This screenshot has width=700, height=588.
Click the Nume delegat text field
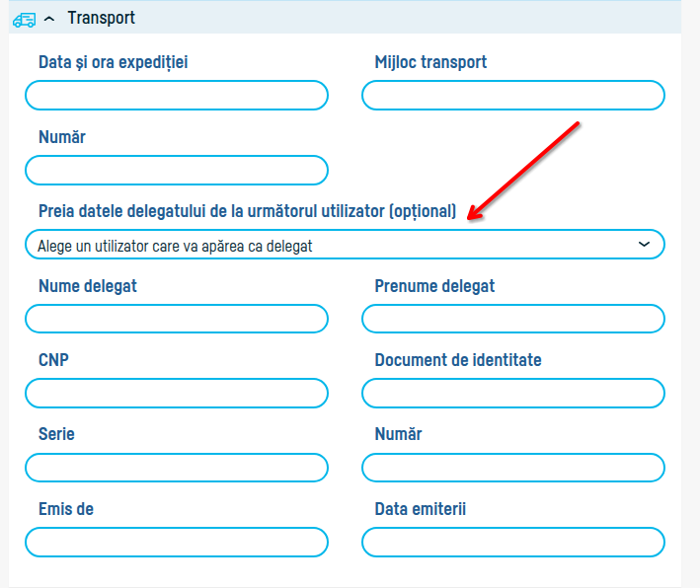point(177,319)
